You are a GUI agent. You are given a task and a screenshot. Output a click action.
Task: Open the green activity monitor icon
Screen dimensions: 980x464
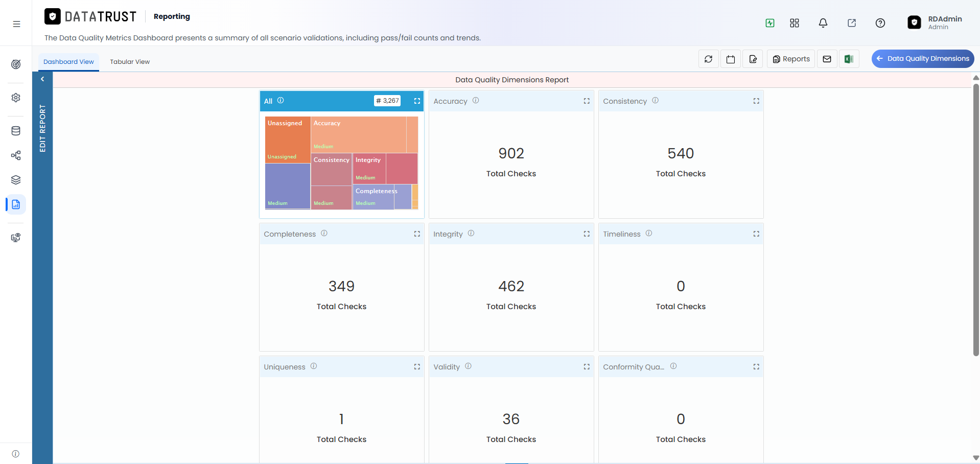[x=770, y=23]
